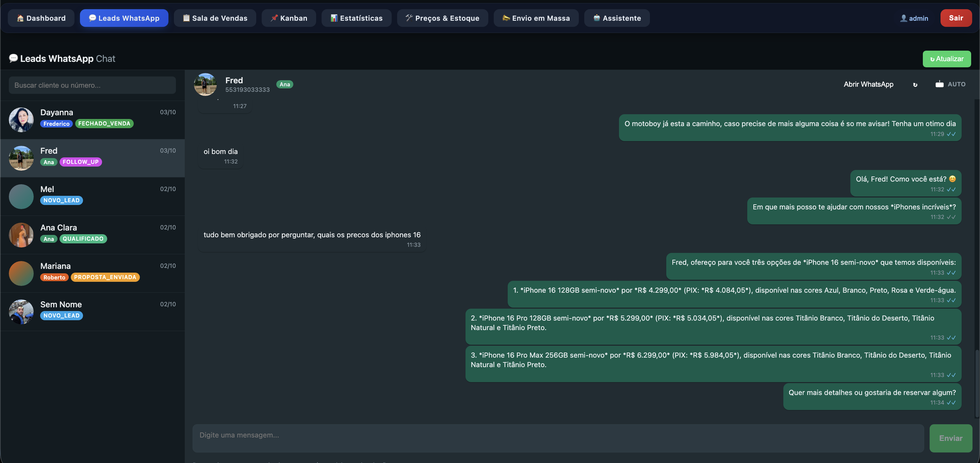Open the Assistente tab
980x463 pixels.
(617, 18)
